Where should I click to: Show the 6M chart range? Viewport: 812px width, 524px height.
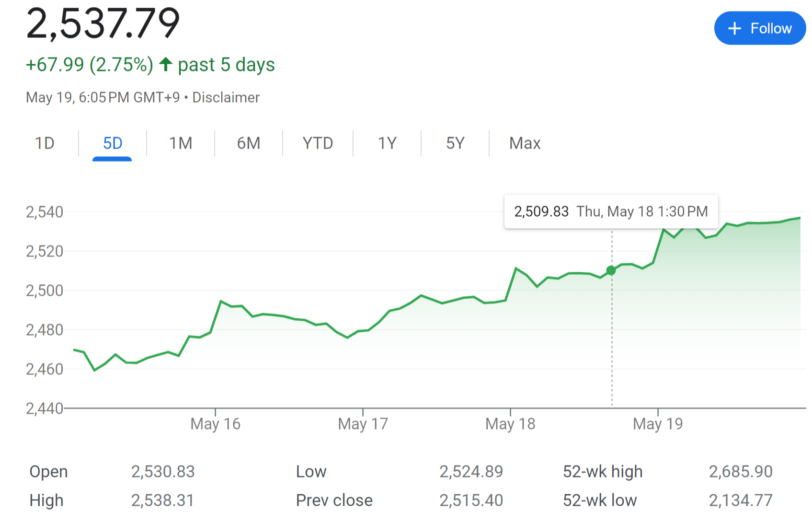[249, 143]
